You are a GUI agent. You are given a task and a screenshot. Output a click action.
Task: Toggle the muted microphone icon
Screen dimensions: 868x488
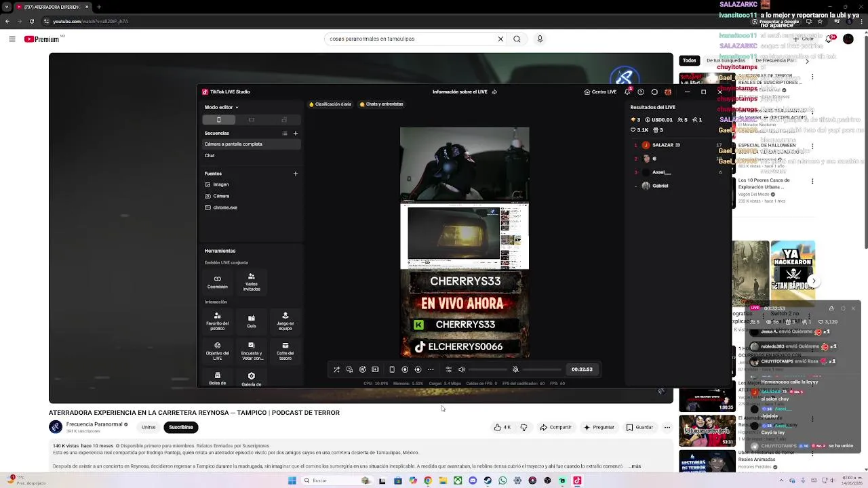click(x=515, y=369)
